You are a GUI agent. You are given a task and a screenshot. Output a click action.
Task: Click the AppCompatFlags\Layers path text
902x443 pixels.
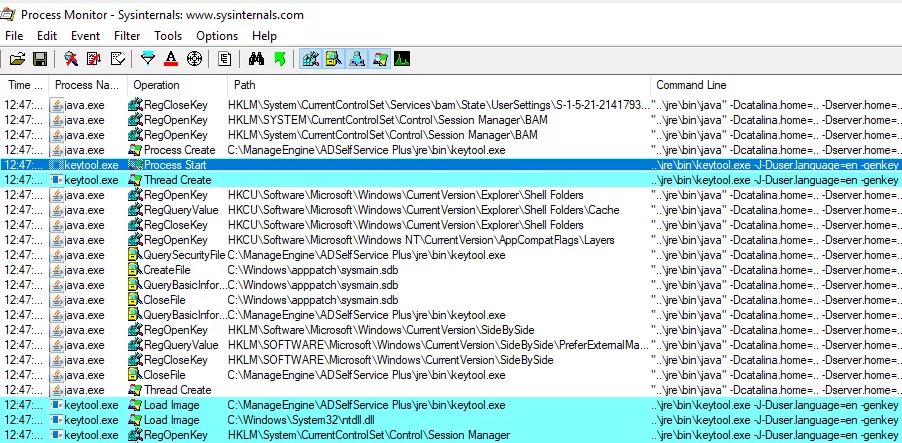(421, 240)
